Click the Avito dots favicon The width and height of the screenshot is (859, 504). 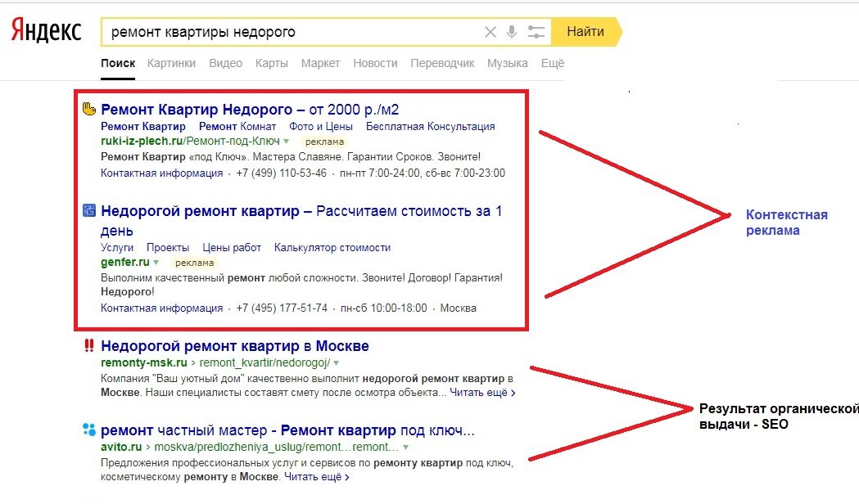(x=88, y=430)
